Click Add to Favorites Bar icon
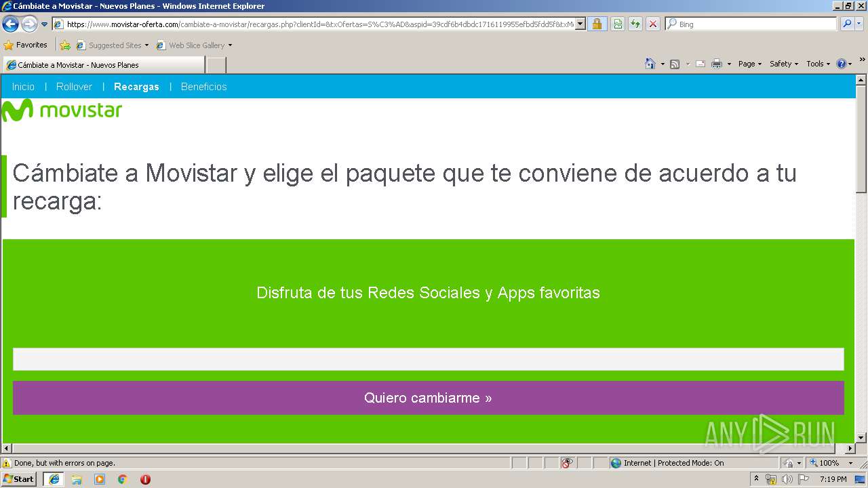The image size is (868, 488). [65, 45]
